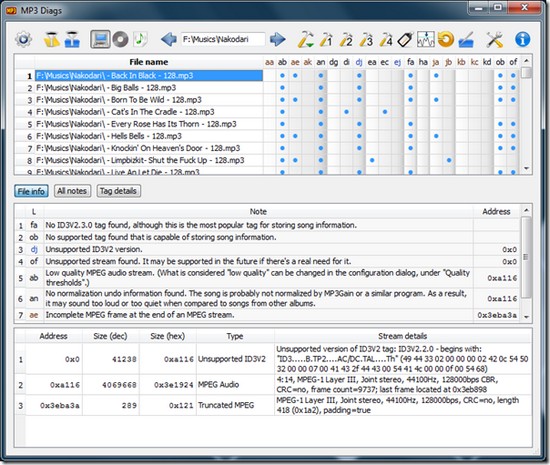Apply custom transform list 1 hammer
Screen dimensions: 550x465
326,40
